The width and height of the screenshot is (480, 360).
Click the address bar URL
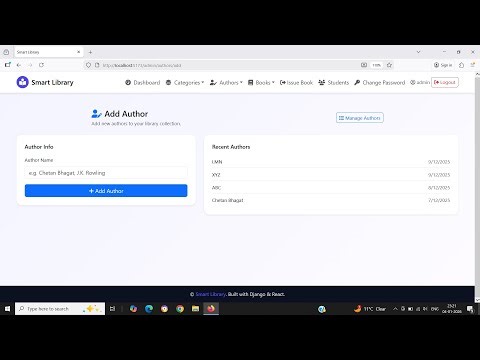pos(142,65)
